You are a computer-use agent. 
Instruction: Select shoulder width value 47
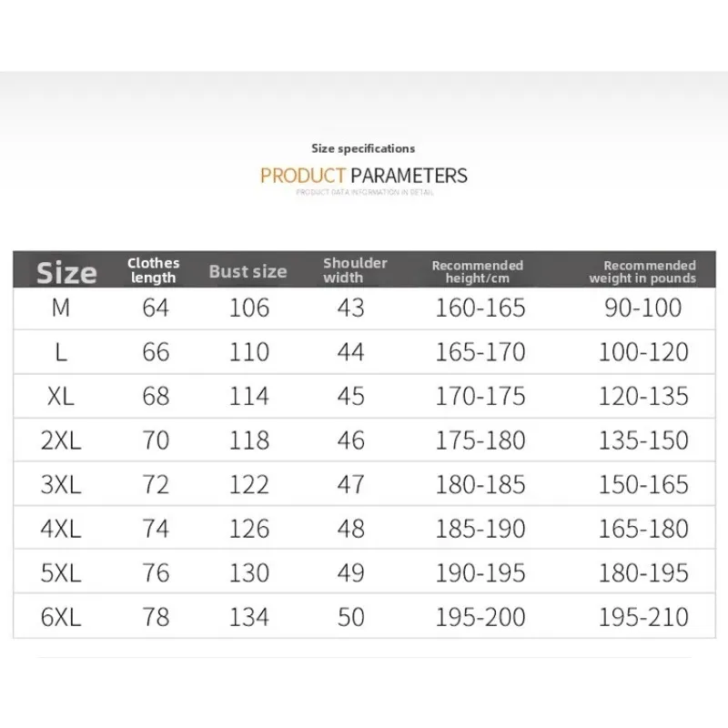351,484
